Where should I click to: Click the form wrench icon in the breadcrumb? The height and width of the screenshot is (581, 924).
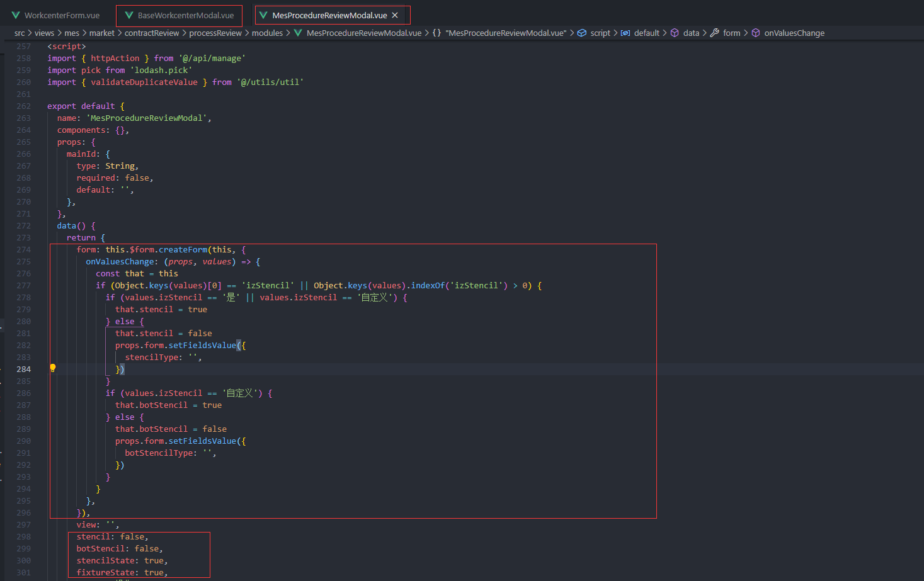pos(715,33)
